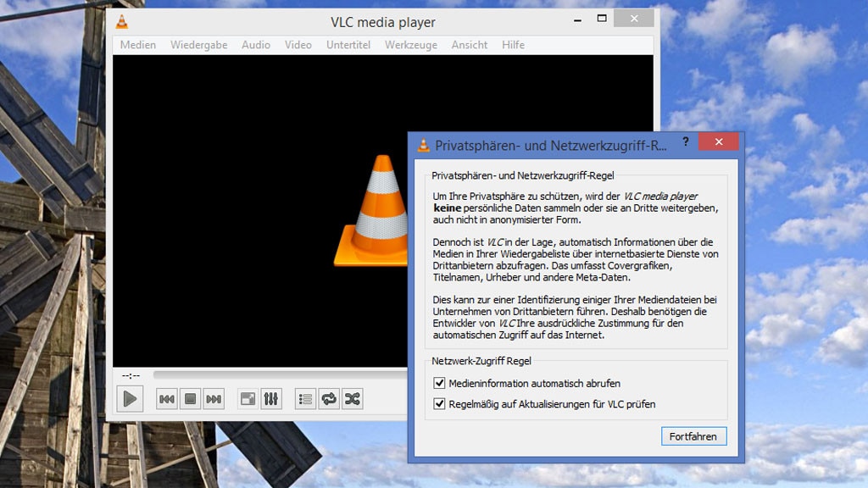Open extended settings equalizer icon
Screen dimensions: 868x488
(x=271, y=399)
